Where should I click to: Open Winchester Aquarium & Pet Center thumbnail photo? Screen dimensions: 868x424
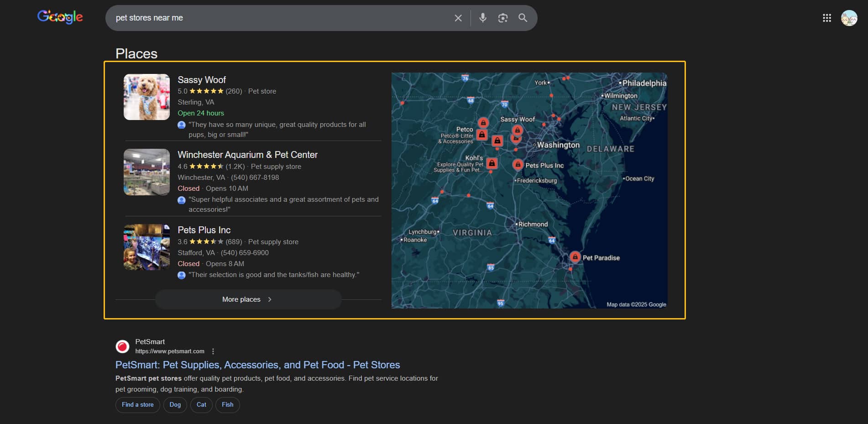pos(146,172)
